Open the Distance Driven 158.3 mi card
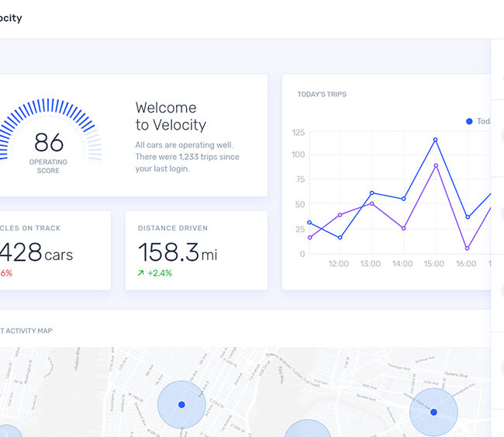This screenshot has height=437, width=504. (x=196, y=250)
